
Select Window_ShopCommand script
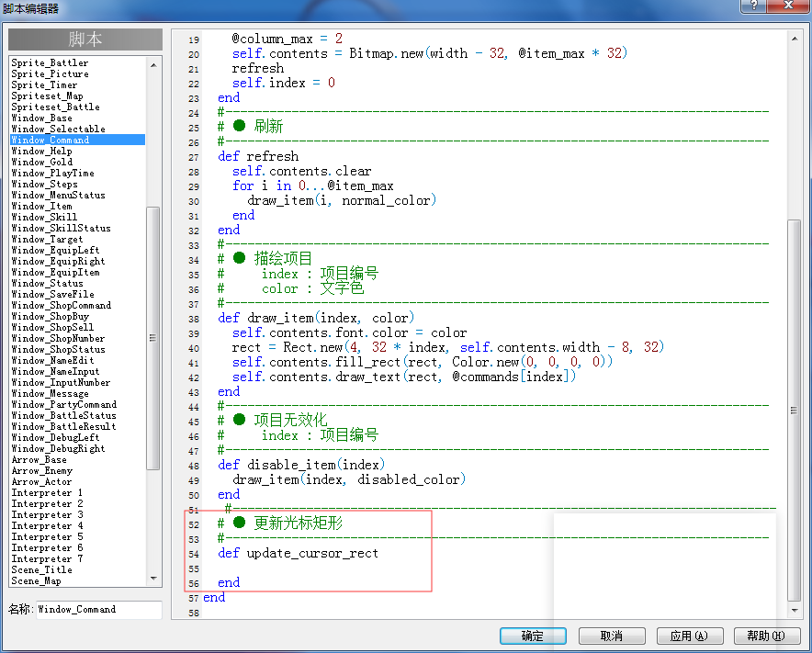click(61, 306)
